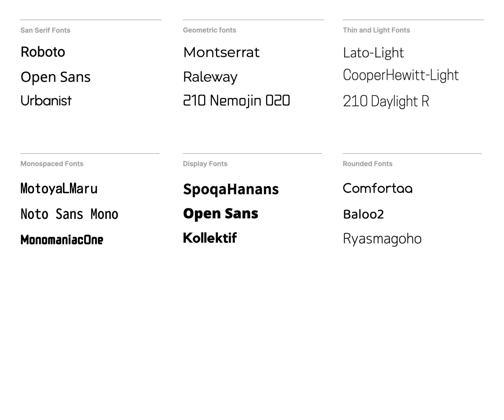This screenshot has height=420, width=504.
Task: Pick the 210 Nemojin 020 font
Action: (x=237, y=101)
